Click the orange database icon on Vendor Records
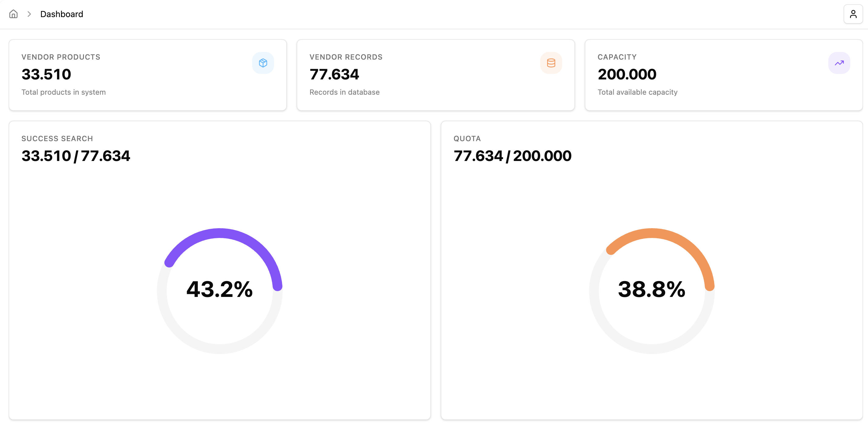 point(551,63)
